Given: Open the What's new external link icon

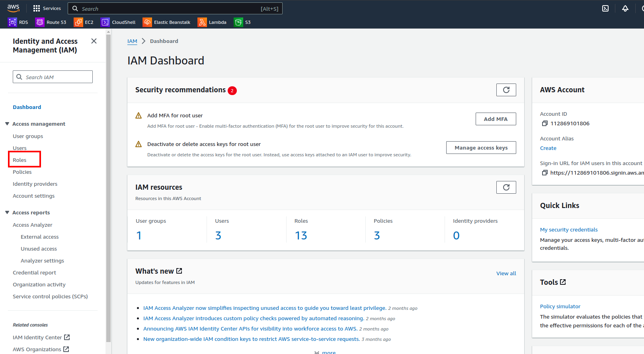Looking at the screenshot, I should pyautogui.click(x=179, y=271).
